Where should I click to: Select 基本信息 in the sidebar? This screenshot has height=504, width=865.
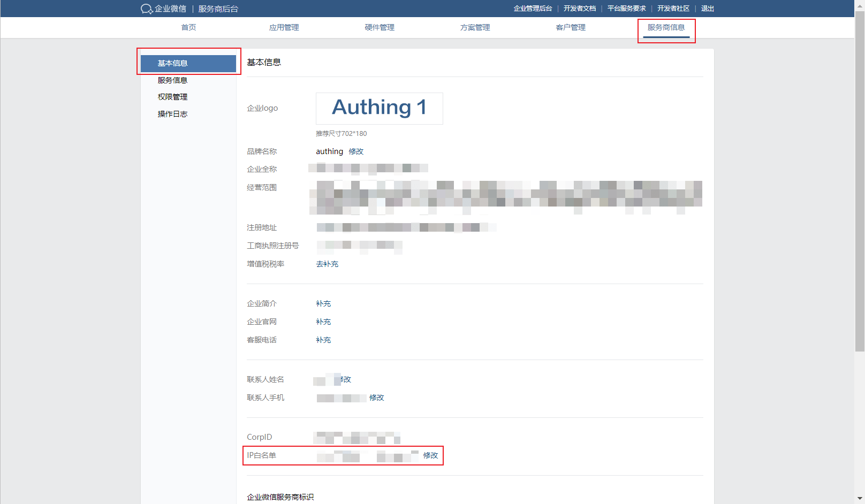coord(171,63)
